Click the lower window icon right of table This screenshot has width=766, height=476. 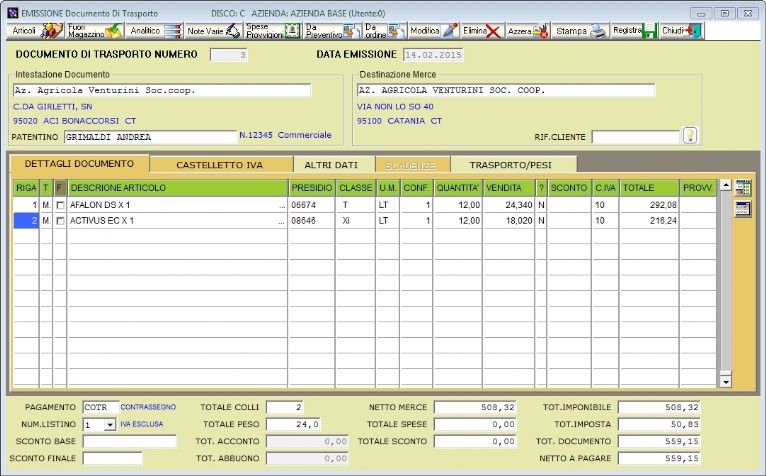coord(743,209)
